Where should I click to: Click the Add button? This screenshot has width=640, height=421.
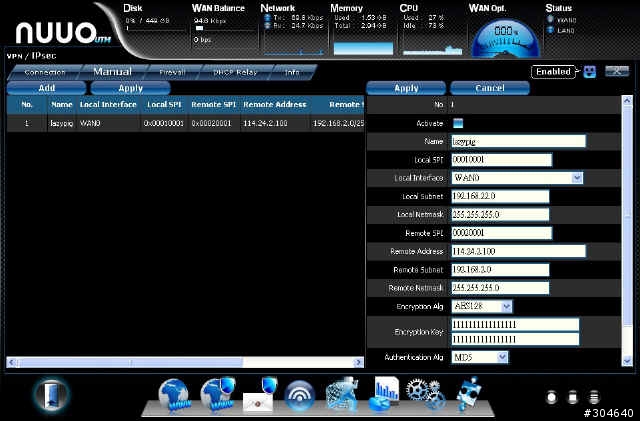click(x=47, y=88)
